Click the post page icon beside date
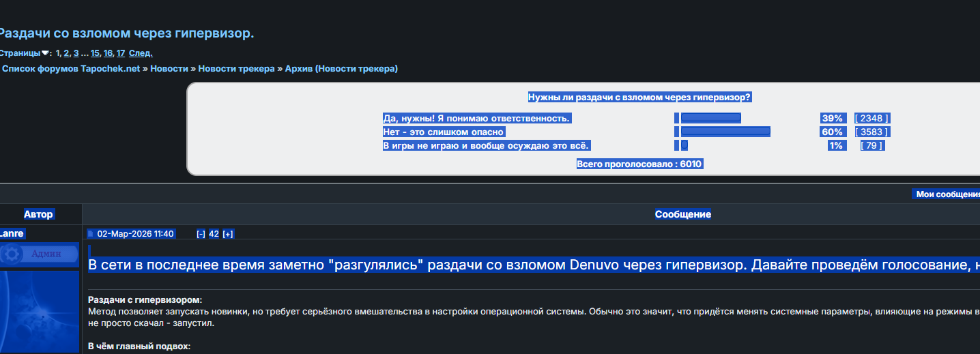 click(91, 234)
